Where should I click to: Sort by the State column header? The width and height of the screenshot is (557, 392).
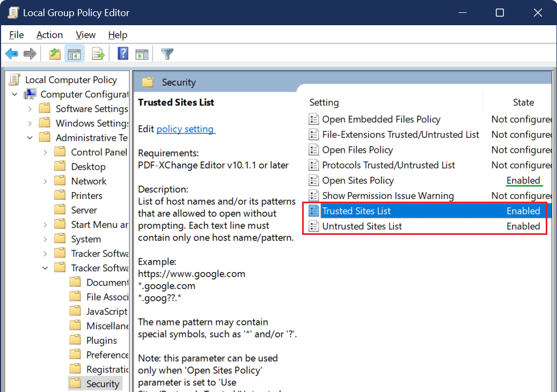pyautogui.click(x=523, y=102)
